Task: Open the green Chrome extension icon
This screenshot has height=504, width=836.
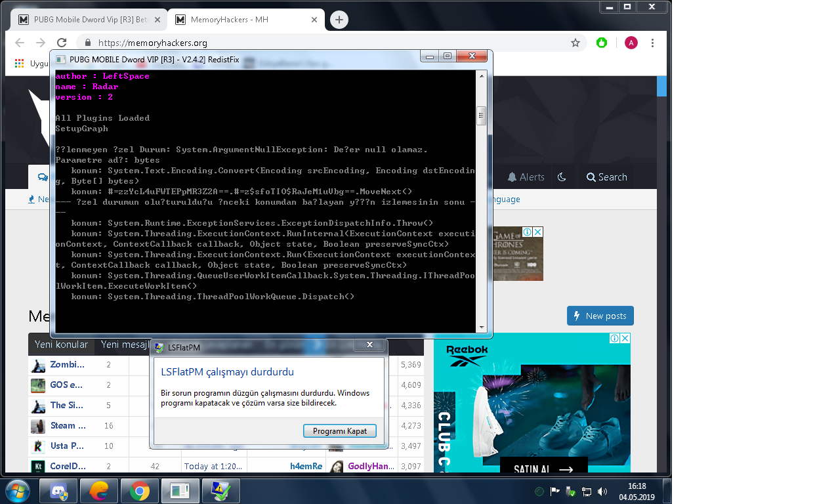Action: (602, 43)
